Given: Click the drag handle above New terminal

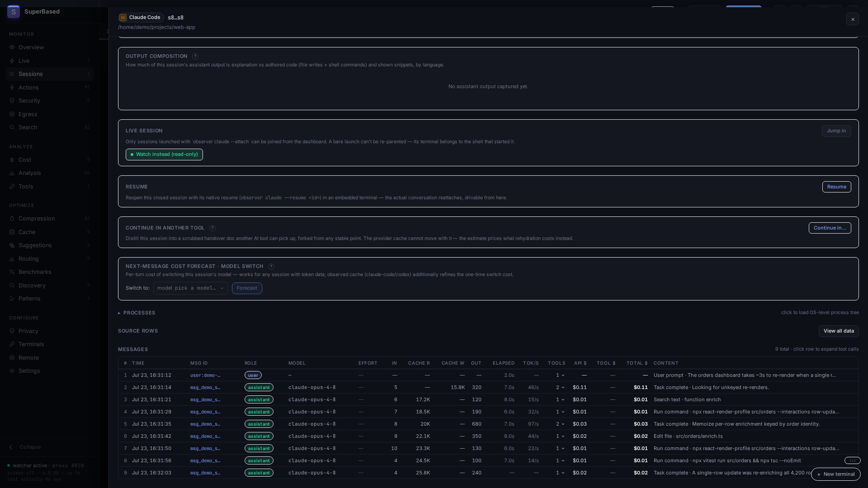Looking at the screenshot, I should [852, 461].
